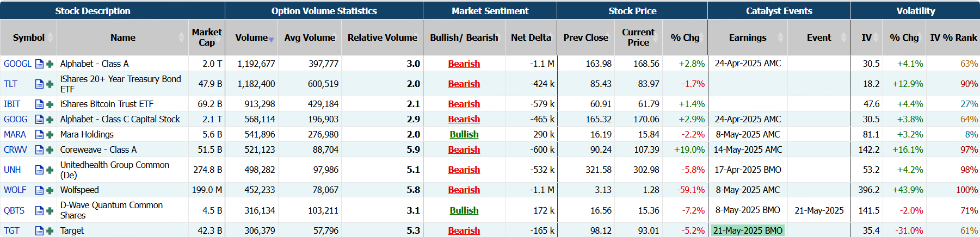Open the TLT symbol link
Viewport: 980px width, 237px height.
pyautogui.click(x=10, y=84)
